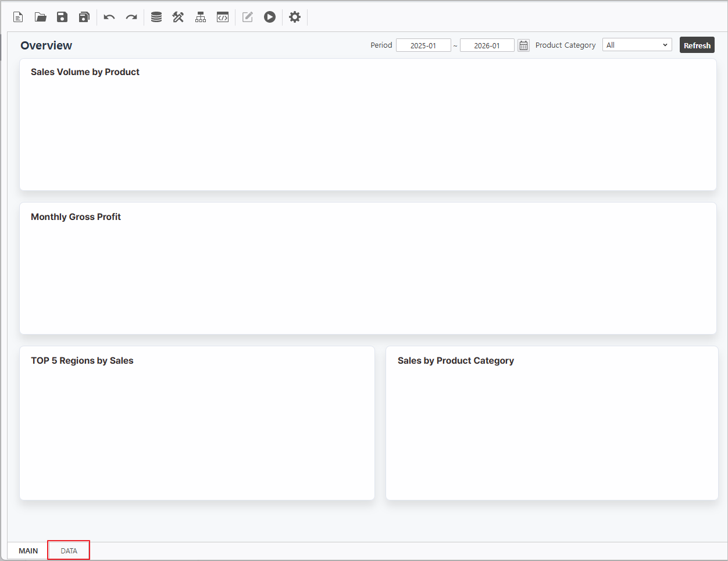Image resolution: width=728 pixels, height=561 pixels.
Task: Run preview with the play button
Action: (270, 17)
